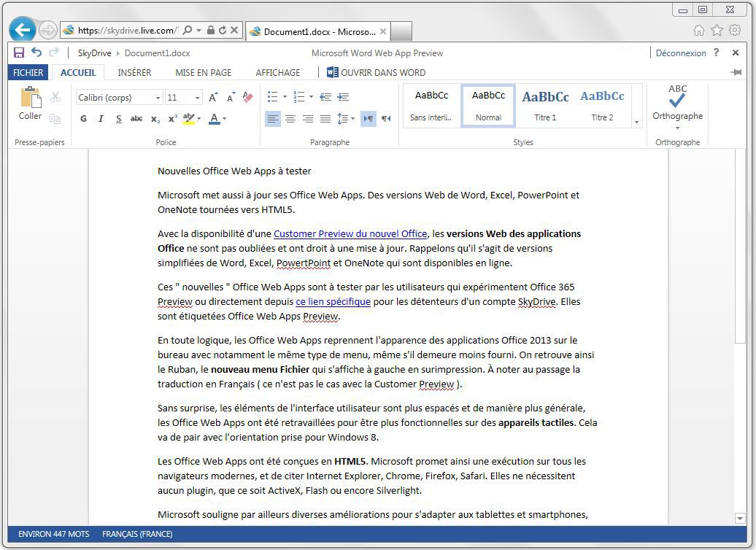Expand the bullet list style arrow
The image size is (756, 550).
(285, 97)
